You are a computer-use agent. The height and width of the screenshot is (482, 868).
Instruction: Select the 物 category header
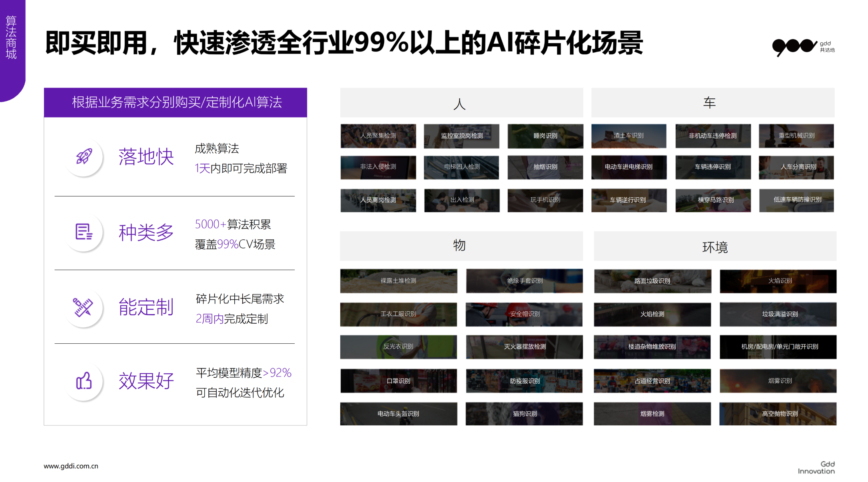click(x=461, y=246)
